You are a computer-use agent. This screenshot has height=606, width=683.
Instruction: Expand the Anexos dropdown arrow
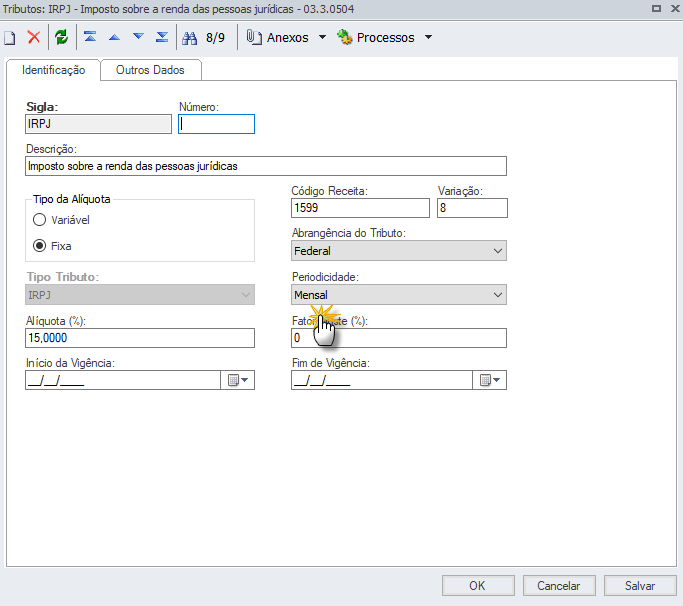[322, 37]
